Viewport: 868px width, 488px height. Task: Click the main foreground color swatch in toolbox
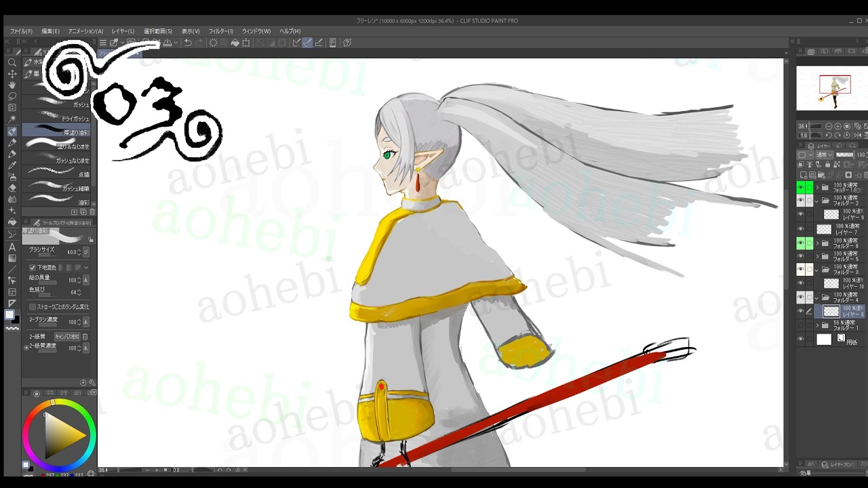[9, 314]
